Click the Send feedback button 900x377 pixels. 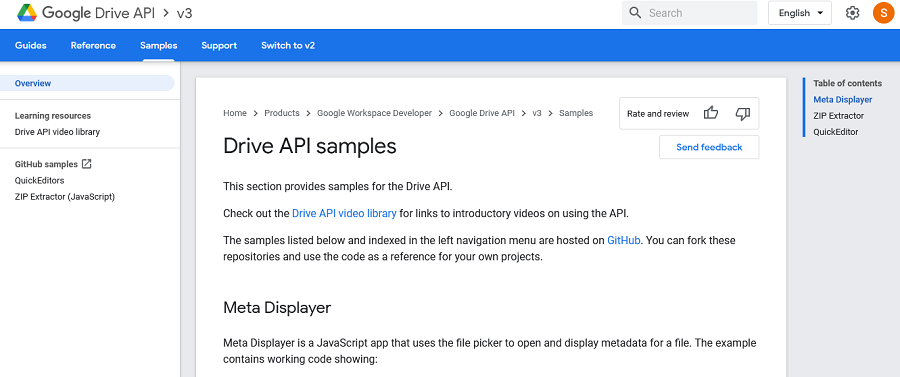[x=709, y=147]
